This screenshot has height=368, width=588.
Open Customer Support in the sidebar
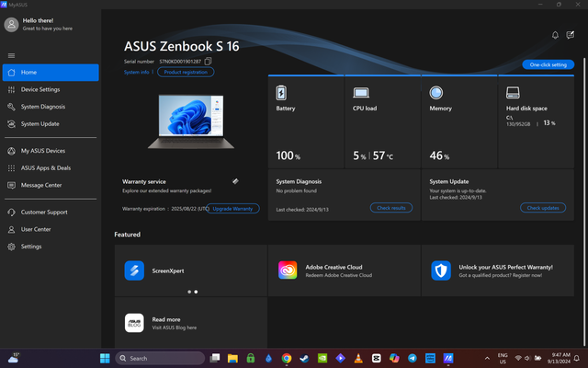(51, 213)
